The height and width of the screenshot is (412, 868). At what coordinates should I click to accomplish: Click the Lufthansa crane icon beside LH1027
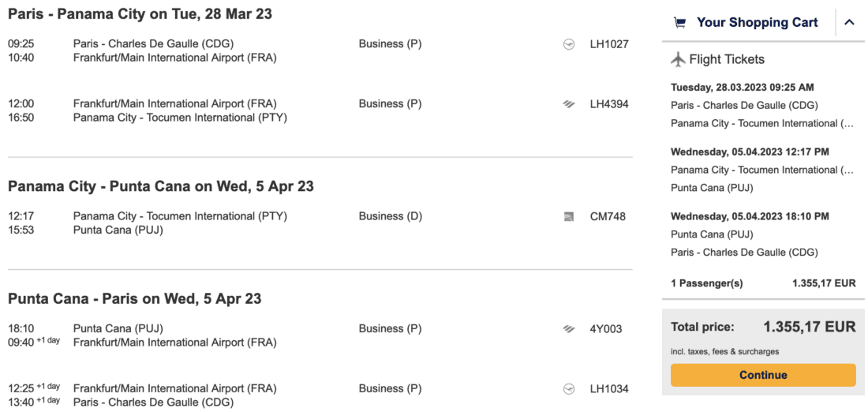coord(569,44)
